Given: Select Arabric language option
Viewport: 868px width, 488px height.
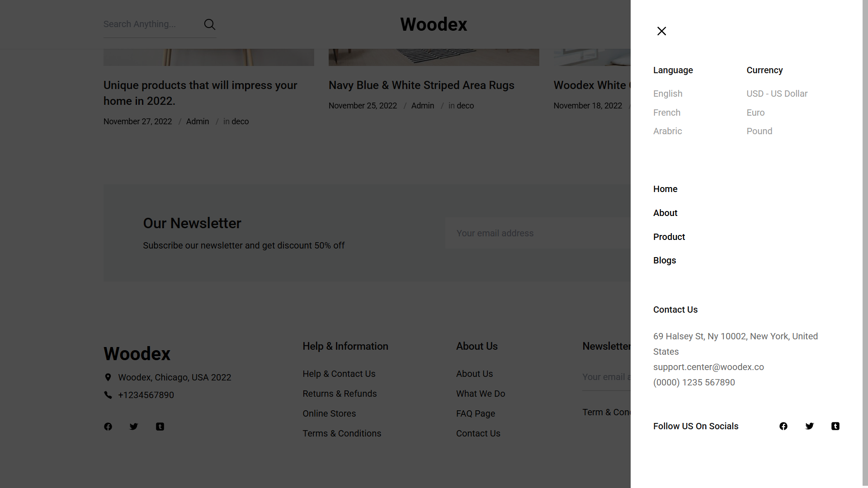Looking at the screenshot, I should coord(667,131).
